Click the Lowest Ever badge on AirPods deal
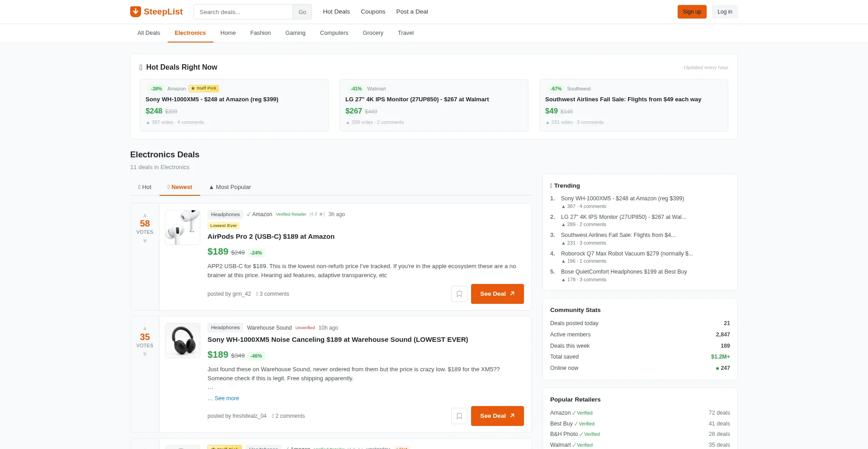Viewport: 868px width, 449px height. [x=223, y=226]
